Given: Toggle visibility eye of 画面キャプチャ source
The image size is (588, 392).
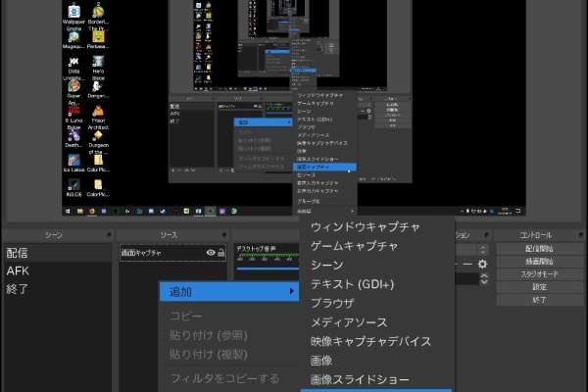Looking at the screenshot, I should coord(211,253).
